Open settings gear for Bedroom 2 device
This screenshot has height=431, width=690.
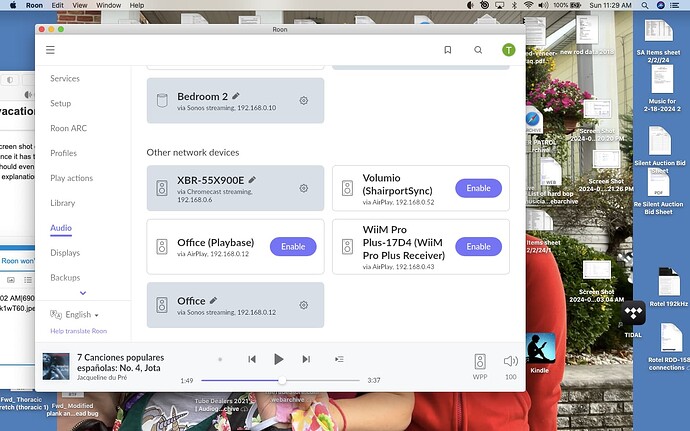pos(304,100)
